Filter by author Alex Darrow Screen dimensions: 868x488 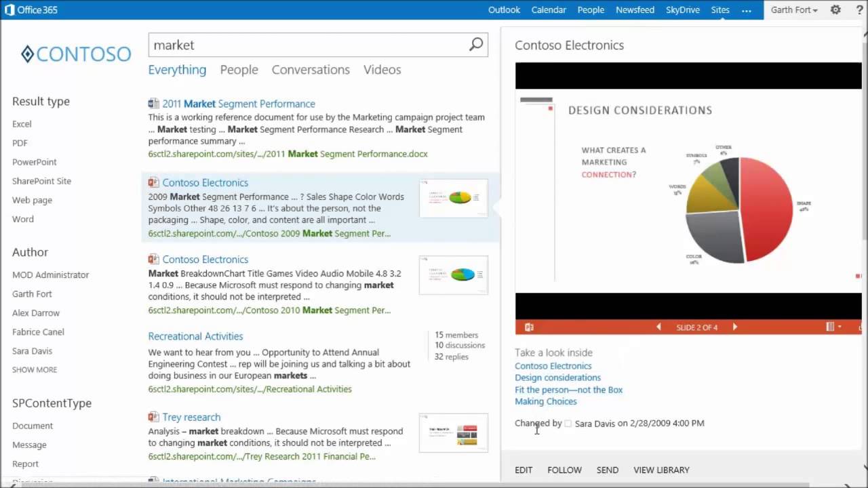(x=36, y=312)
